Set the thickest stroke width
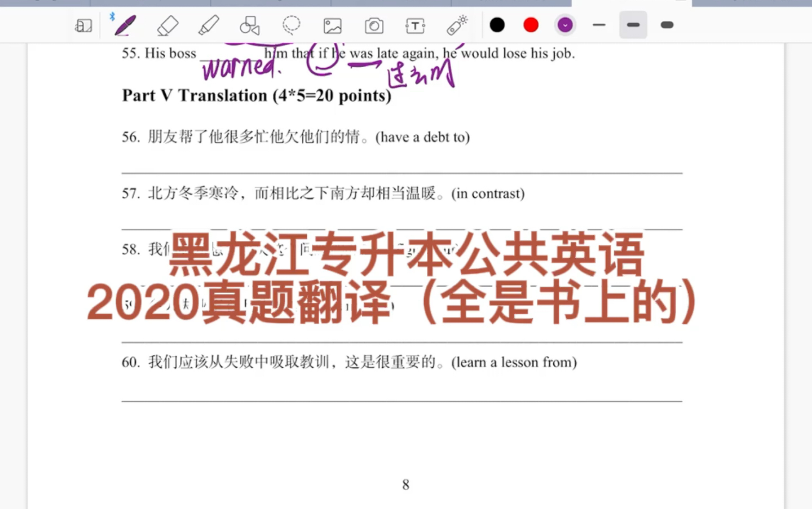Viewport: 812px width, 509px height. click(667, 25)
